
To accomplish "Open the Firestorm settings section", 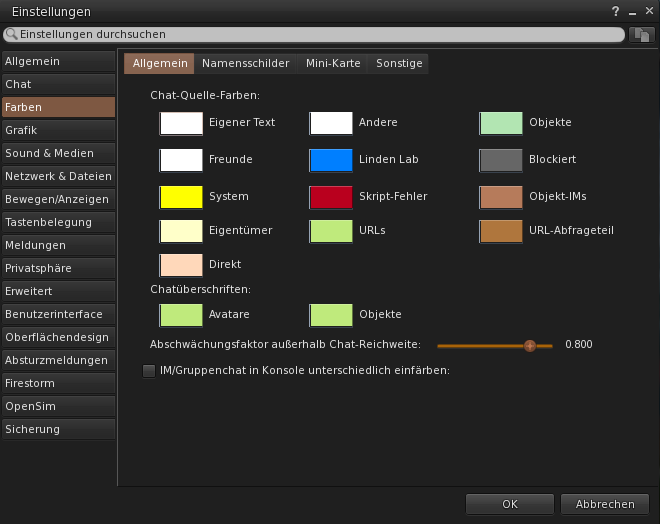I will coord(58,383).
